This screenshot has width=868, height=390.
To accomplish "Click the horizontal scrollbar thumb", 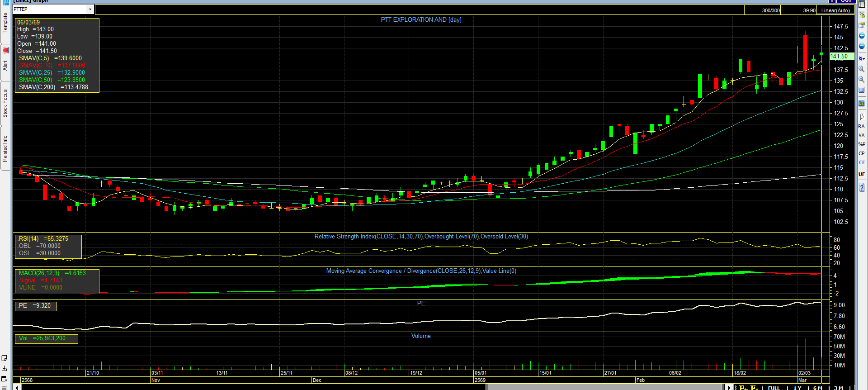I will click(x=605, y=387).
